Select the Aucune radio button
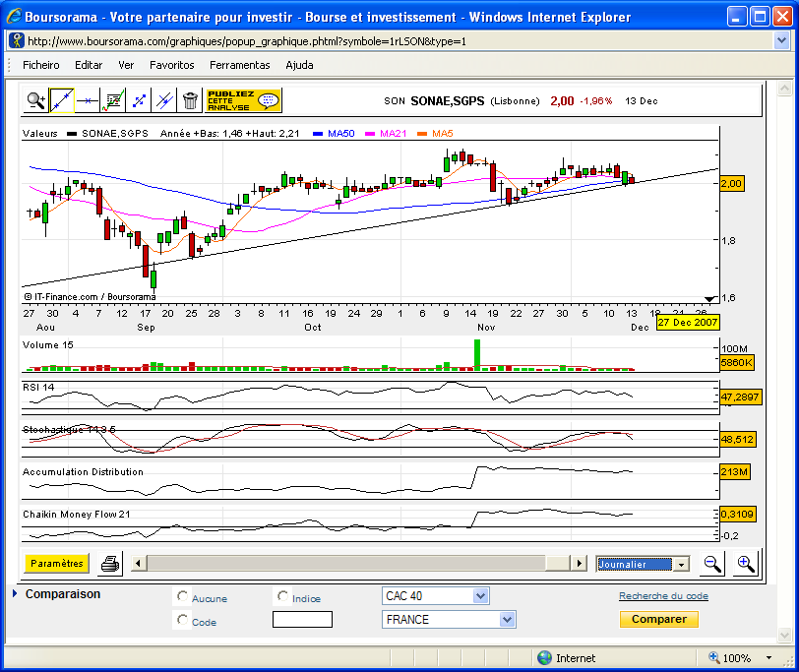The image size is (799, 672). click(182, 596)
